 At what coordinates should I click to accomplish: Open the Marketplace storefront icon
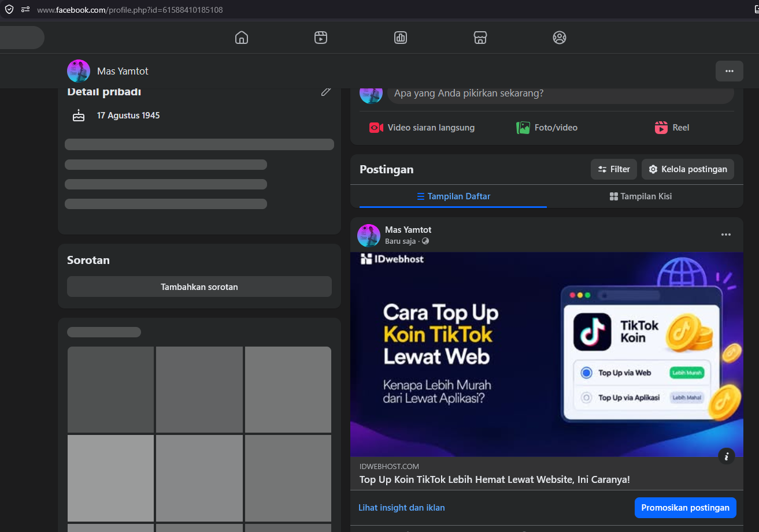[480, 38]
